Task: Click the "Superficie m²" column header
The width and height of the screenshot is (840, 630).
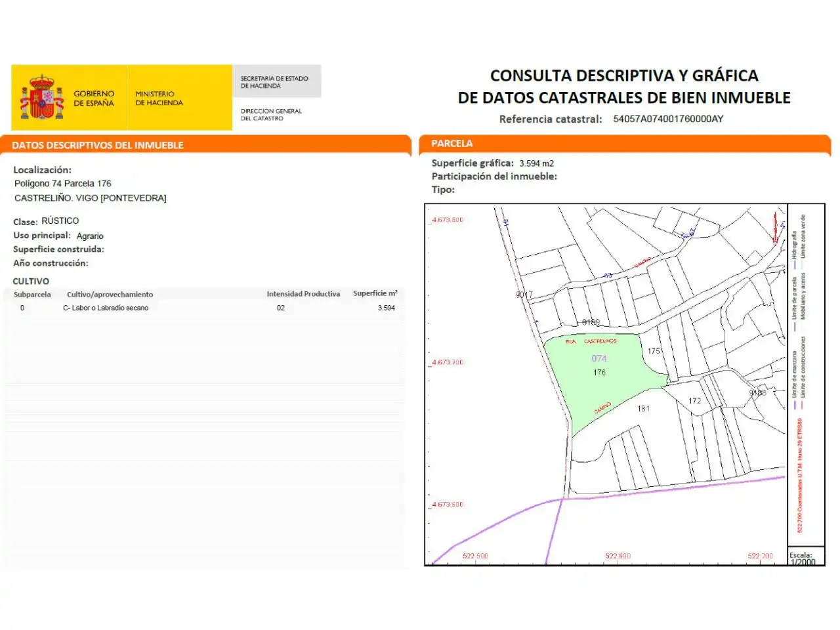Action: 375,293
